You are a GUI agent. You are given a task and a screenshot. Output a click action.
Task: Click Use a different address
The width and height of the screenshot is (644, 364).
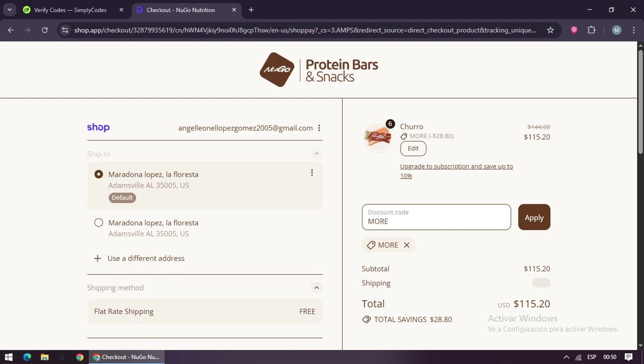coord(146,258)
